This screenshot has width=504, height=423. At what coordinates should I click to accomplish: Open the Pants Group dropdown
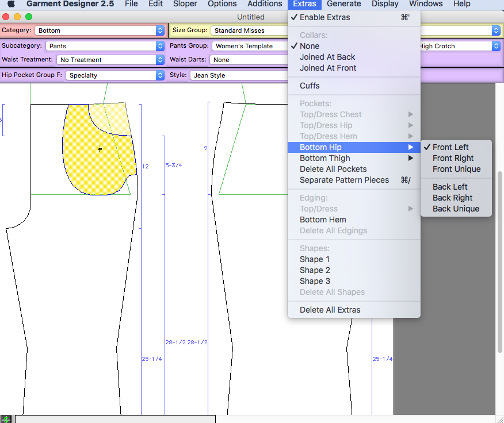250,46
